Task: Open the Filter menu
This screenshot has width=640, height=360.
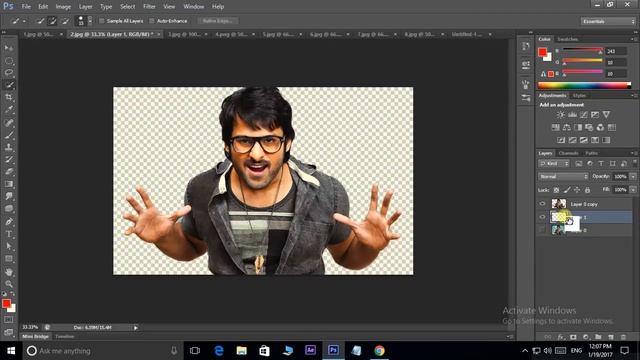Action: (x=149, y=7)
